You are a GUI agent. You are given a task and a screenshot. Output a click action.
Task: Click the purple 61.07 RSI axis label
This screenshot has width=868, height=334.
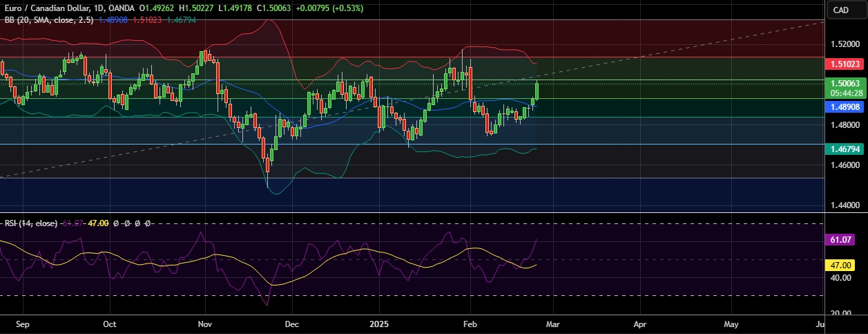pos(840,239)
